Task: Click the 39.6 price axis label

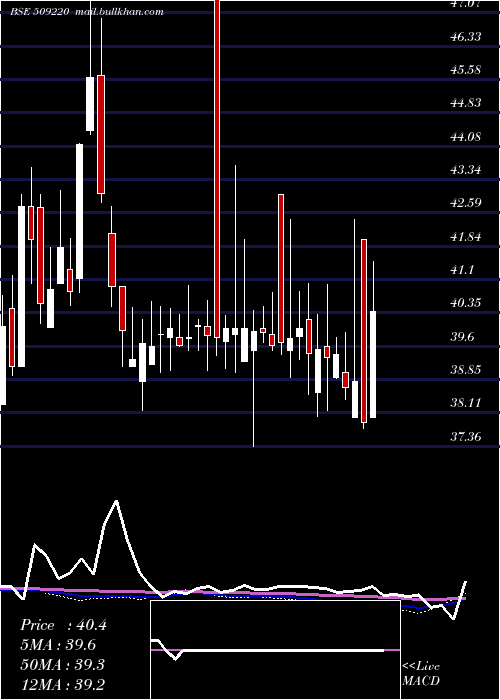Action: coord(462,337)
